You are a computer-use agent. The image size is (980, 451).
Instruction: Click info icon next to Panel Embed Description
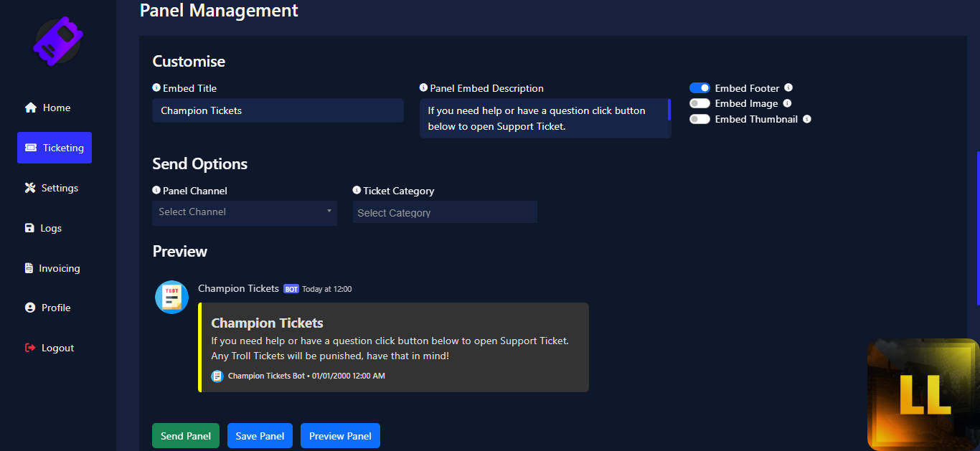[423, 87]
